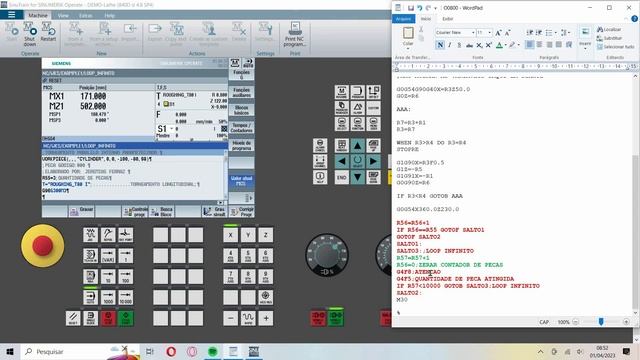Viewport: 640px width, 360px height.
Task: Open the View tab in SinuTrain
Action: [x=63, y=15]
